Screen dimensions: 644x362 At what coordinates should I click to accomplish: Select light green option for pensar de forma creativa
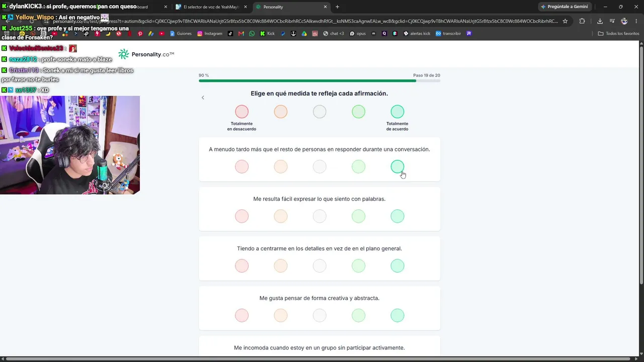pos(358,315)
